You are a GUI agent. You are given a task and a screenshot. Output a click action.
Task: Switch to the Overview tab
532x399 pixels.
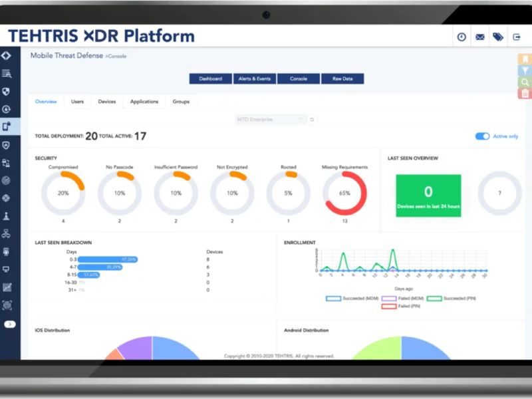coord(46,102)
